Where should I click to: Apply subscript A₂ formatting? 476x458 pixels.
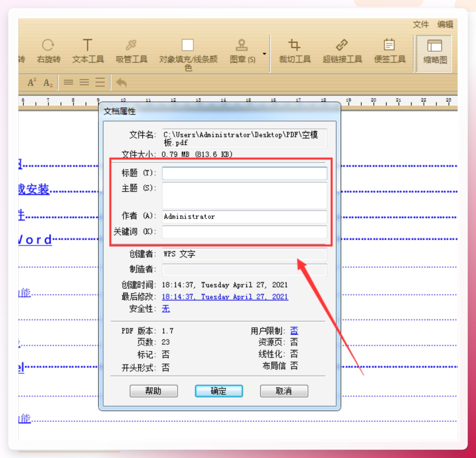(48, 83)
